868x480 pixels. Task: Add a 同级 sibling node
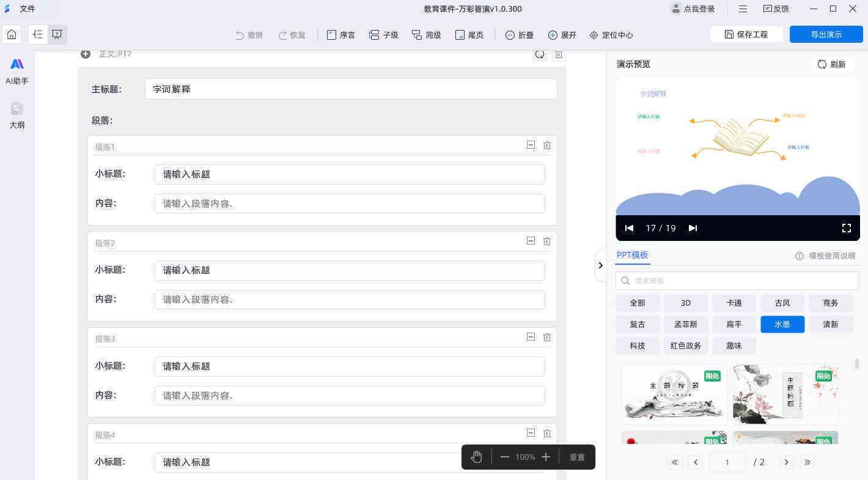click(x=427, y=35)
